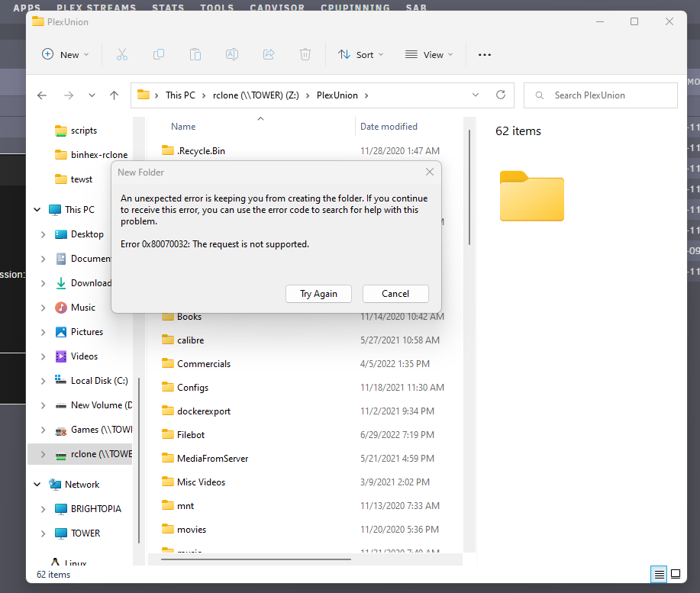Click the Copy icon in toolbar

tap(159, 54)
